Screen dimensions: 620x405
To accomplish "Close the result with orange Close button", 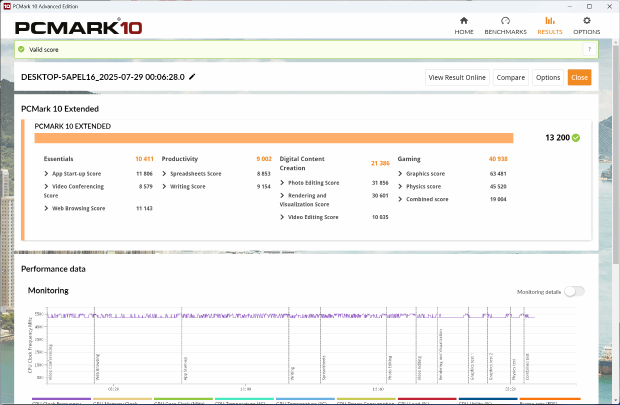I will click(579, 78).
